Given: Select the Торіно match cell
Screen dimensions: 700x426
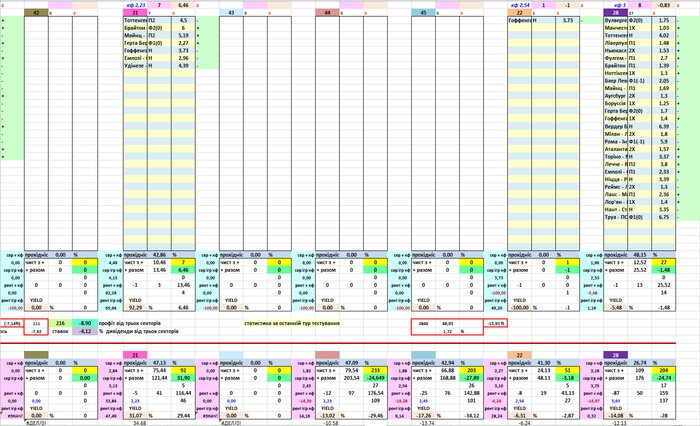Looking at the screenshot, I should 616,157.
